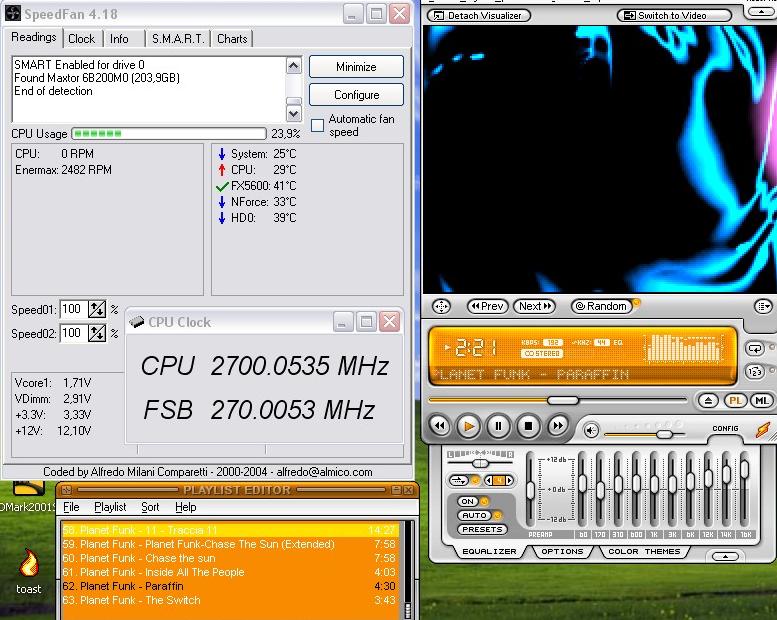
Task: Toggle the ML media library button
Action: (x=762, y=400)
